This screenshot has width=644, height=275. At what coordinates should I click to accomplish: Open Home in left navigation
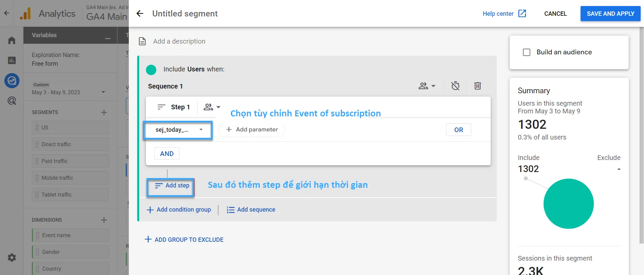(12, 40)
